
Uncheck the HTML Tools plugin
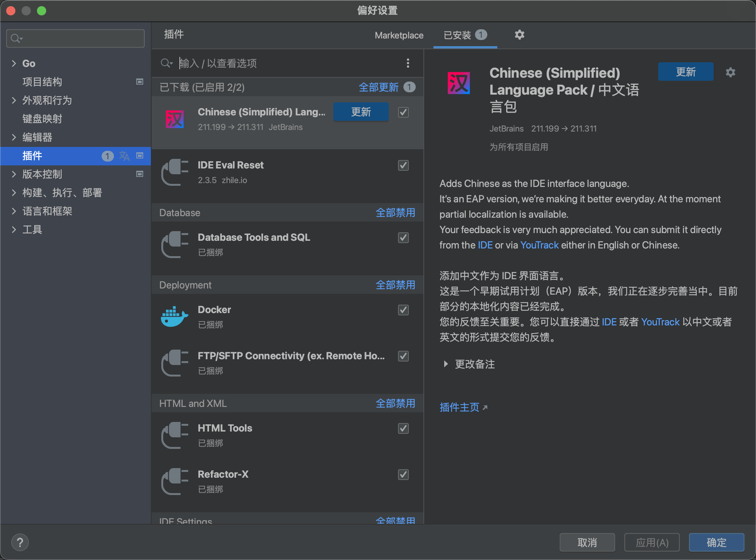coord(403,428)
